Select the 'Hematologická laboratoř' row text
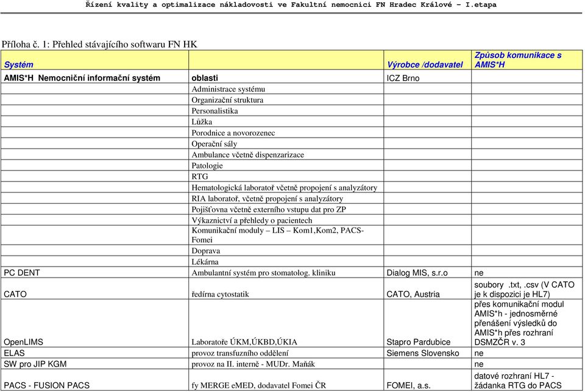This screenshot has width=585, height=392. click(285, 187)
